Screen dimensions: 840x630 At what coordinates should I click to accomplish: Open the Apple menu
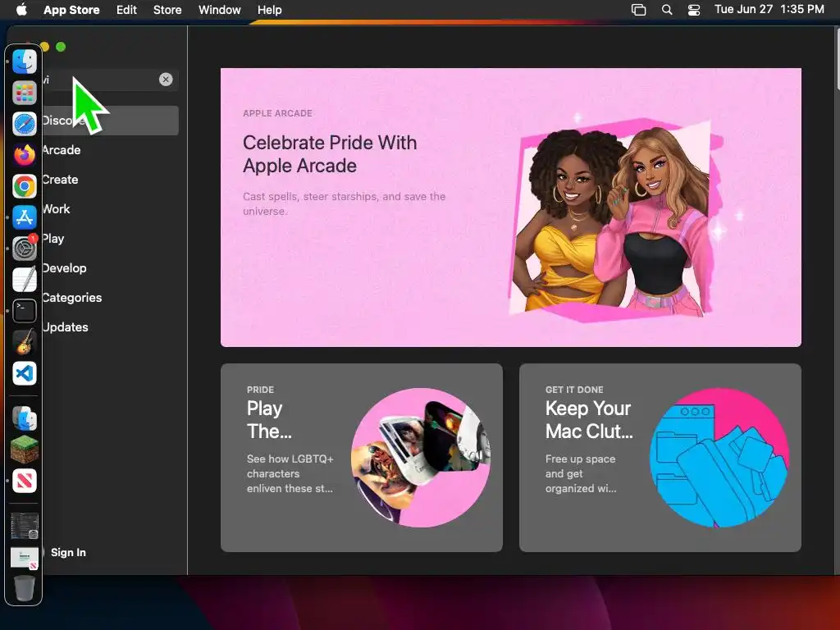click(x=21, y=10)
